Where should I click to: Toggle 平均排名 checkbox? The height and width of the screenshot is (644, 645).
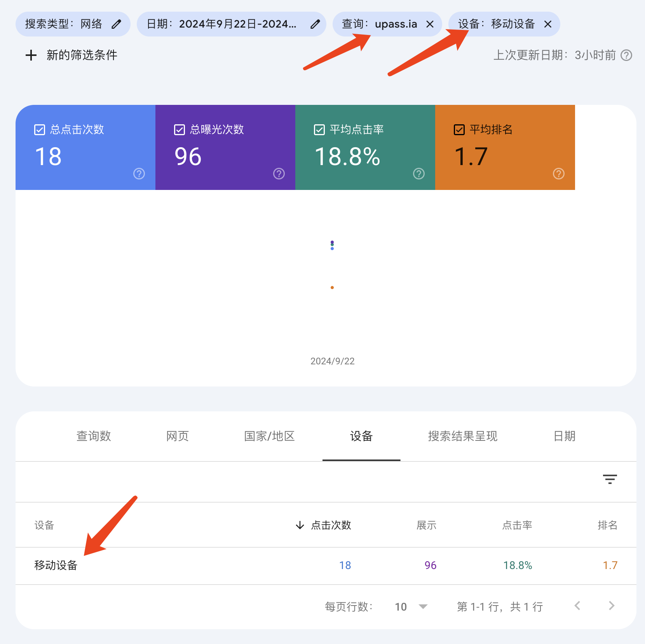click(x=459, y=130)
